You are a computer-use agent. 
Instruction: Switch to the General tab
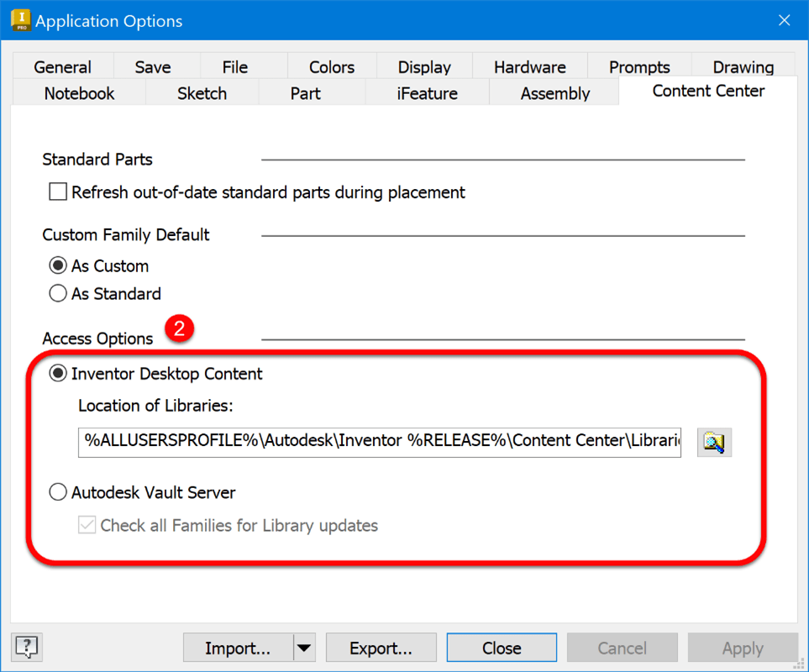point(62,66)
